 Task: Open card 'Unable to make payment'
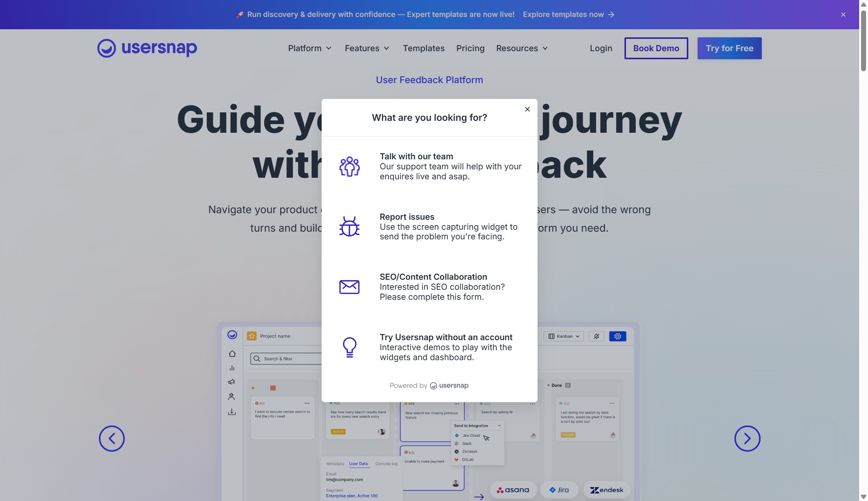point(432,468)
